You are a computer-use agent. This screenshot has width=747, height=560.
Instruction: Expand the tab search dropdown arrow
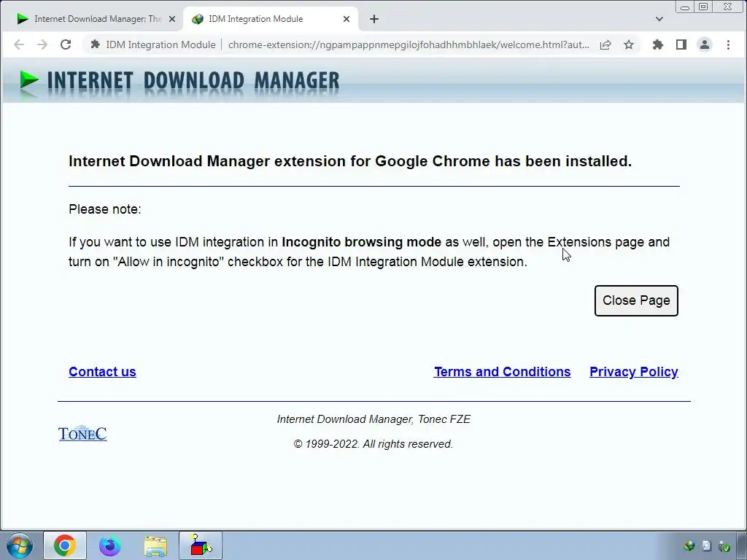(659, 19)
